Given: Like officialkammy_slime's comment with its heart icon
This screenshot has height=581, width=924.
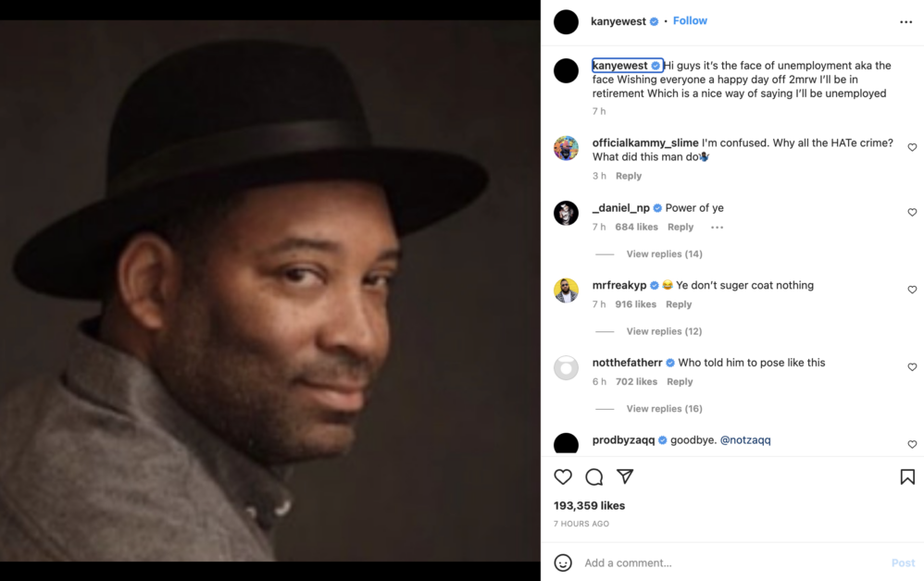Looking at the screenshot, I should click(912, 146).
